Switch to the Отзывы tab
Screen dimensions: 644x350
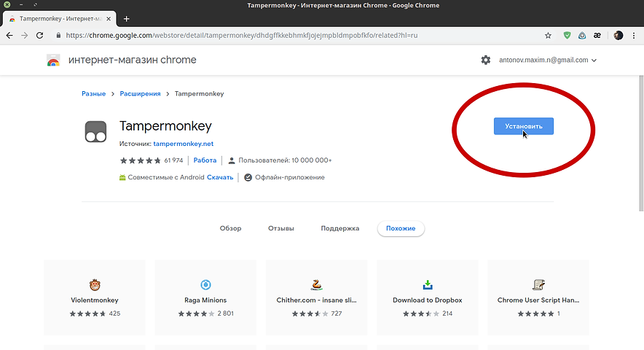(281, 228)
